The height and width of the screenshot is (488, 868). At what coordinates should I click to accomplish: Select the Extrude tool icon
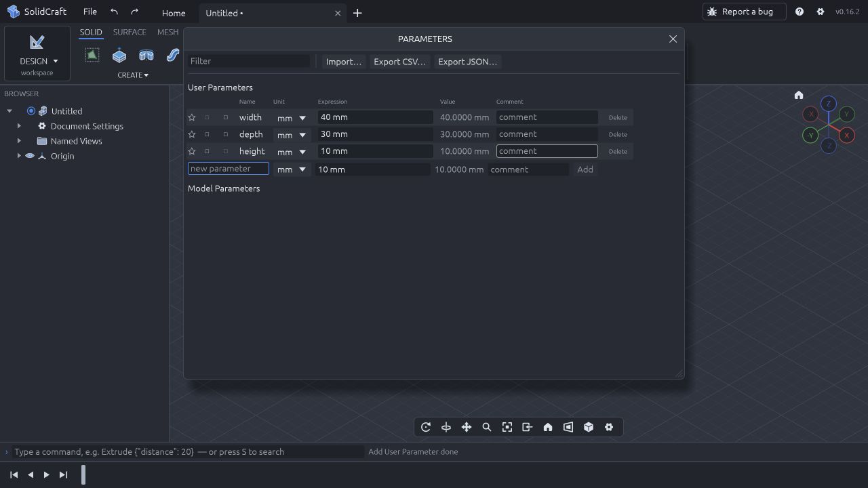pyautogui.click(x=119, y=56)
